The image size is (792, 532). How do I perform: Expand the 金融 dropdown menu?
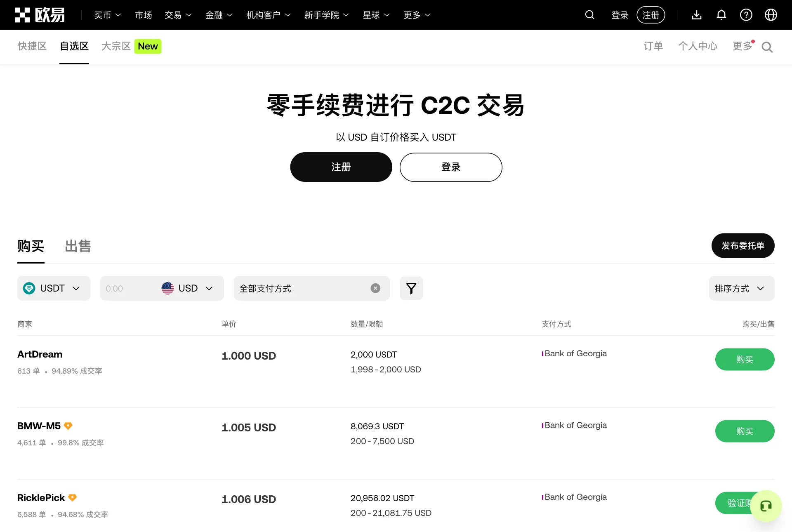219,15
